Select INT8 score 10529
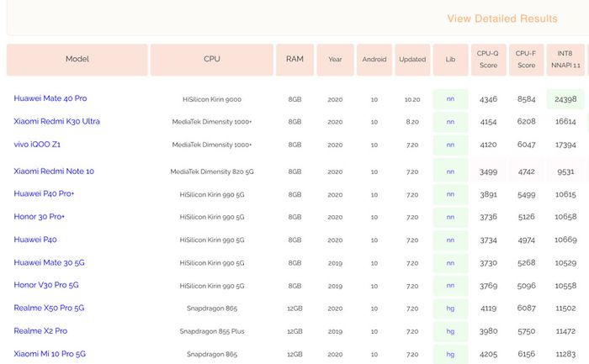The width and height of the screenshot is (589, 364). click(565, 263)
